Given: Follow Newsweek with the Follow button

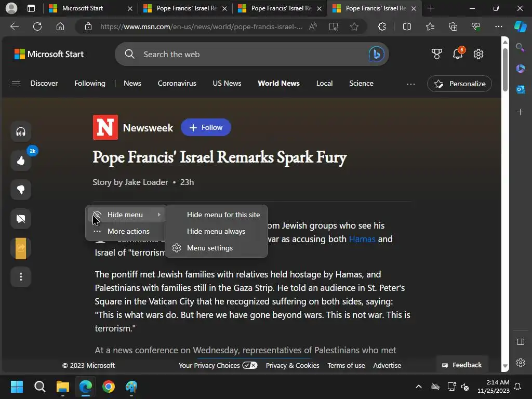Looking at the screenshot, I should point(206,128).
